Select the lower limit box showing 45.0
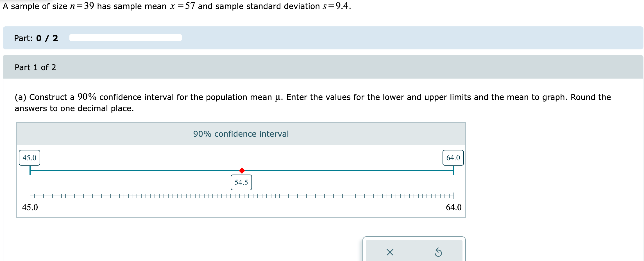 30,157
